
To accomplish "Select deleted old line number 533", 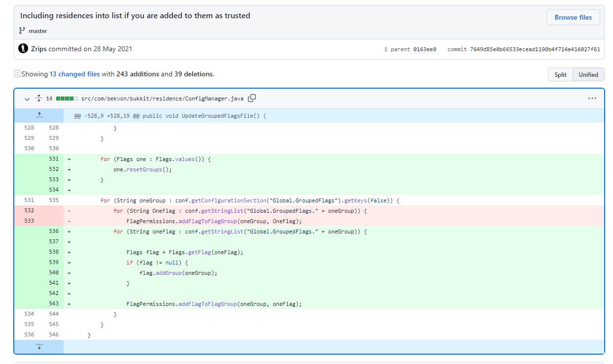I will click(27, 221).
